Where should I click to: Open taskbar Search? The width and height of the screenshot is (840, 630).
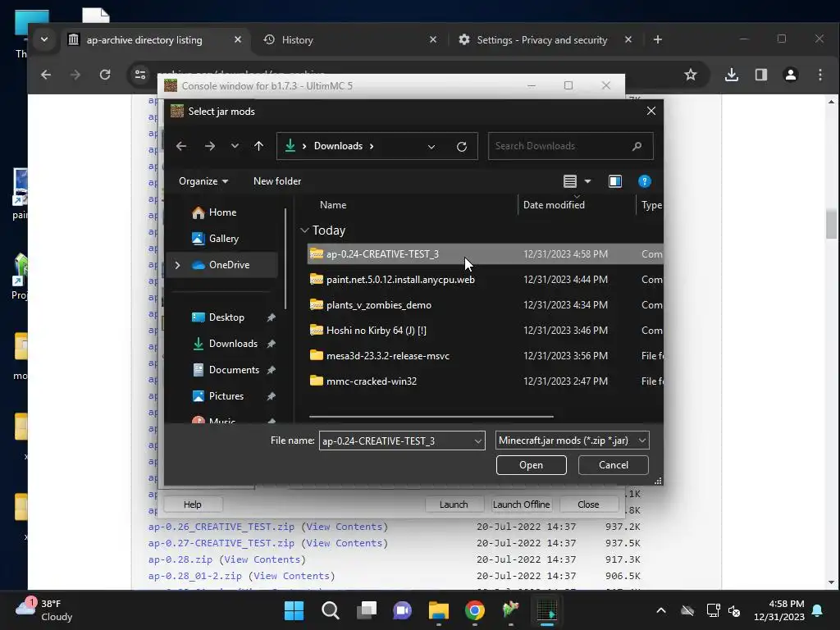coord(330,610)
